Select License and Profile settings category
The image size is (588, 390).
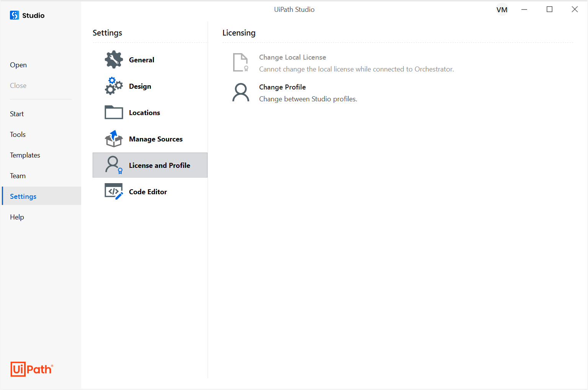click(160, 165)
